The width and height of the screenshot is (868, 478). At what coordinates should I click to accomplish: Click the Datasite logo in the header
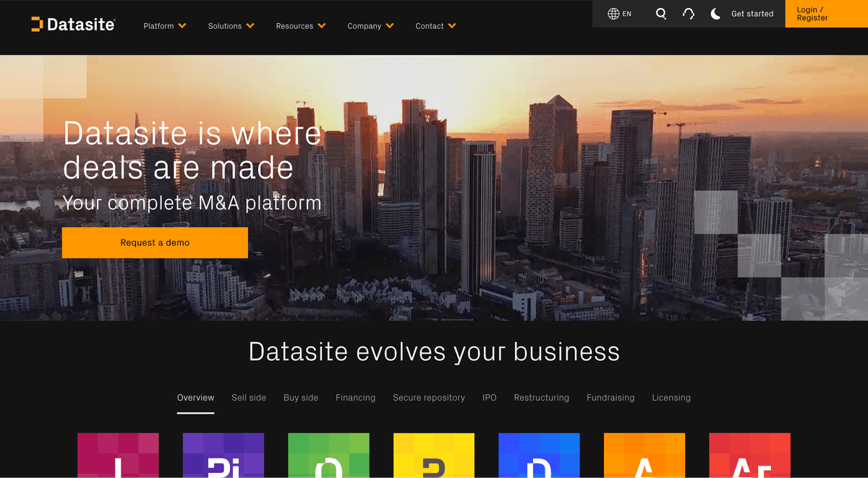click(72, 24)
